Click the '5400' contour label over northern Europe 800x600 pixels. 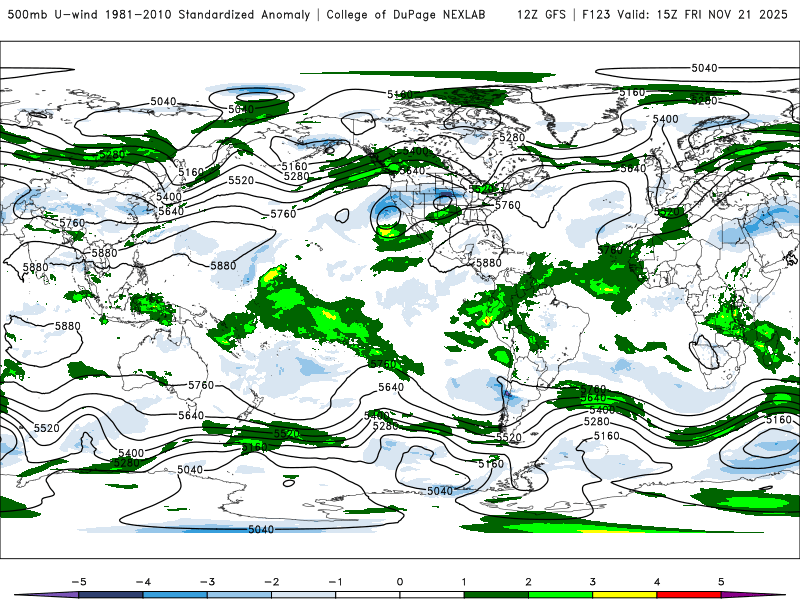click(666, 119)
